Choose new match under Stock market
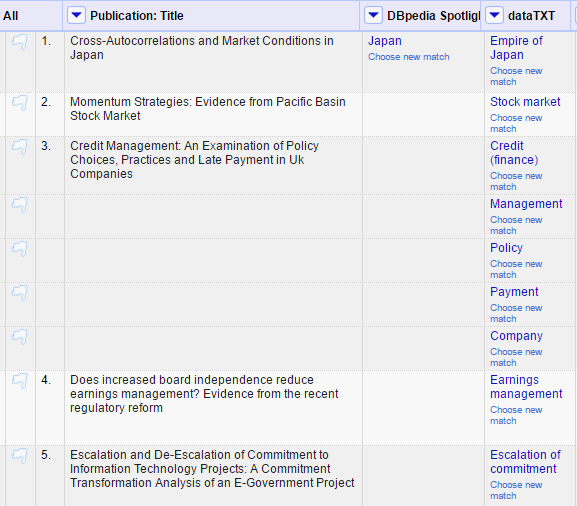Image resolution: width=577 pixels, height=506 pixels. click(516, 123)
